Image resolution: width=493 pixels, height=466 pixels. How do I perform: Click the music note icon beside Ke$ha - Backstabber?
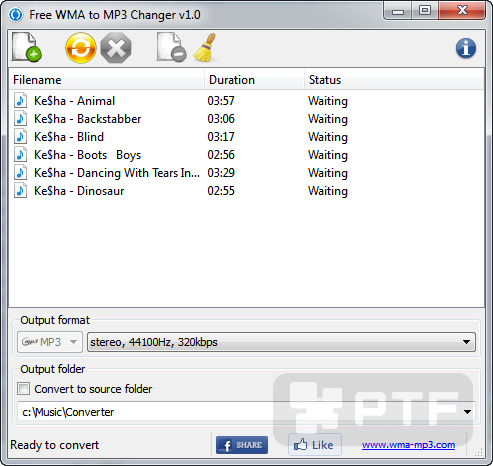pyautogui.click(x=20, y=118)
